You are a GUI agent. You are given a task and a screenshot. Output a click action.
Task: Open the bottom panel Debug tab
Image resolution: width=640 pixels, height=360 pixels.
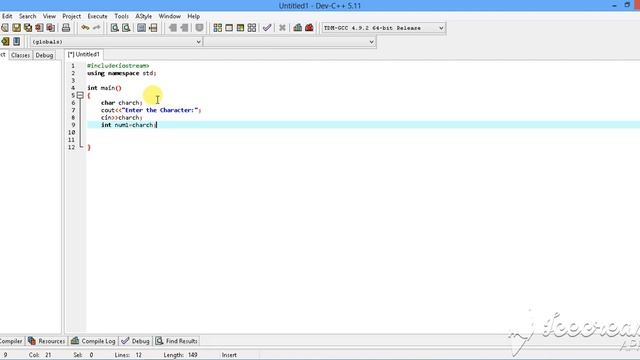click(x=136, y=341)
